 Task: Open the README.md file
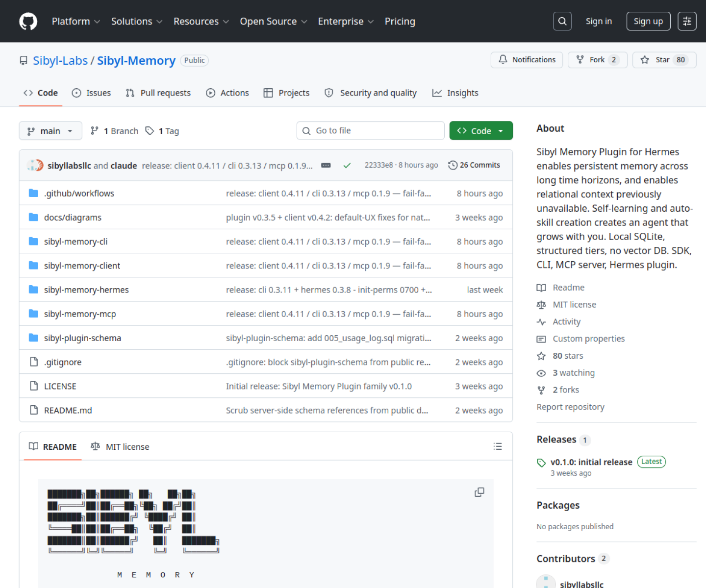[x=68, y=410]
